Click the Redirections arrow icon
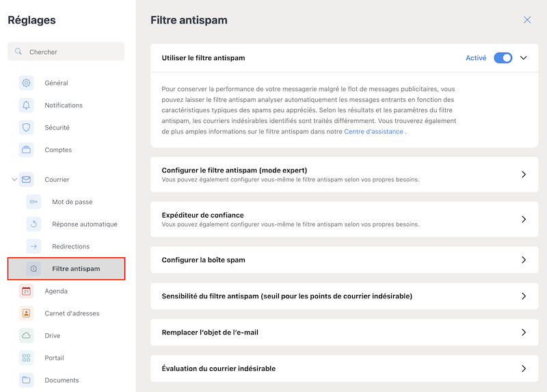Viewport: 547px width, 392px height. click(34, 246)
